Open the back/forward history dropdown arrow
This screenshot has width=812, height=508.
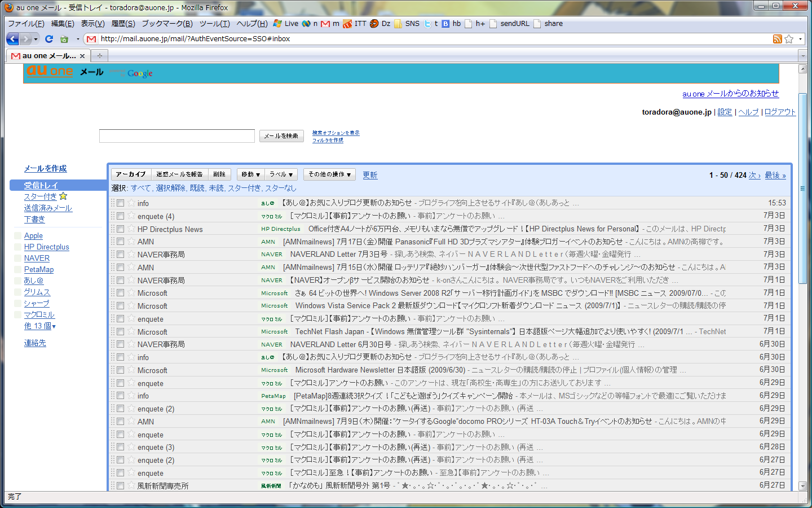36,39
